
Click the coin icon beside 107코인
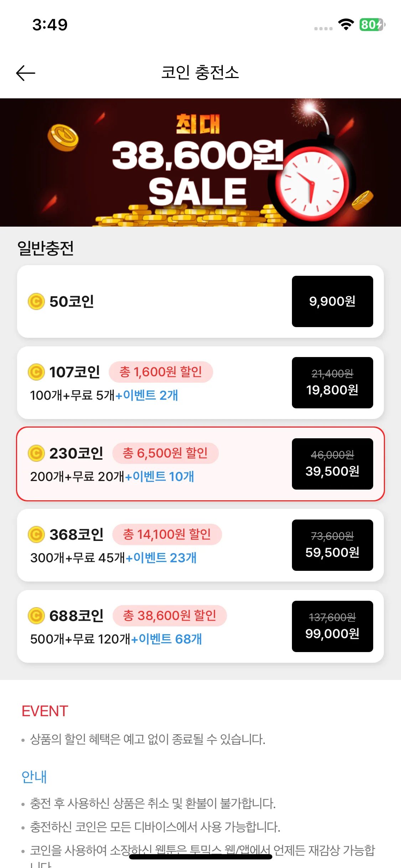[x=36, y=372]
